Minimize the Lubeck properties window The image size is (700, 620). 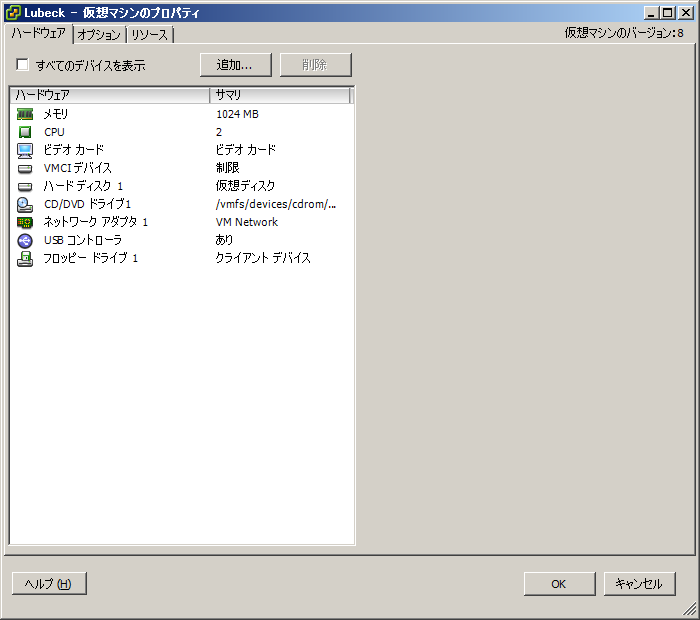[x=652, y=13]
